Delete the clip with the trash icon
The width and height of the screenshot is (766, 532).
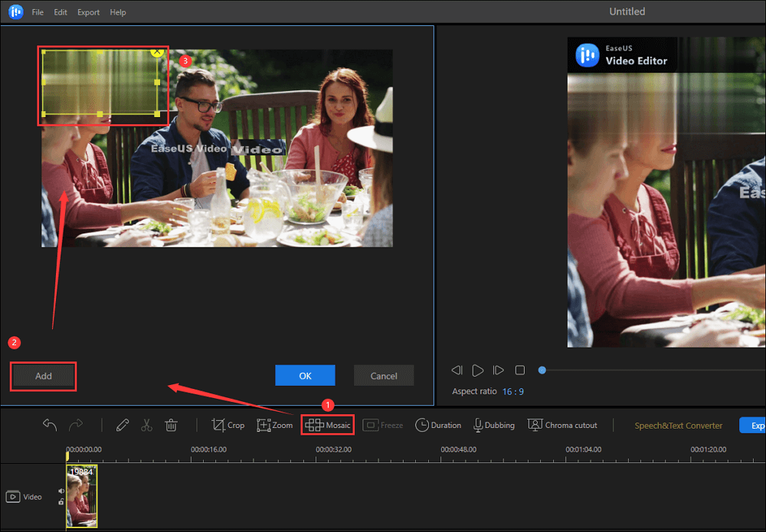pyautogui.click(x=172, y=425)
